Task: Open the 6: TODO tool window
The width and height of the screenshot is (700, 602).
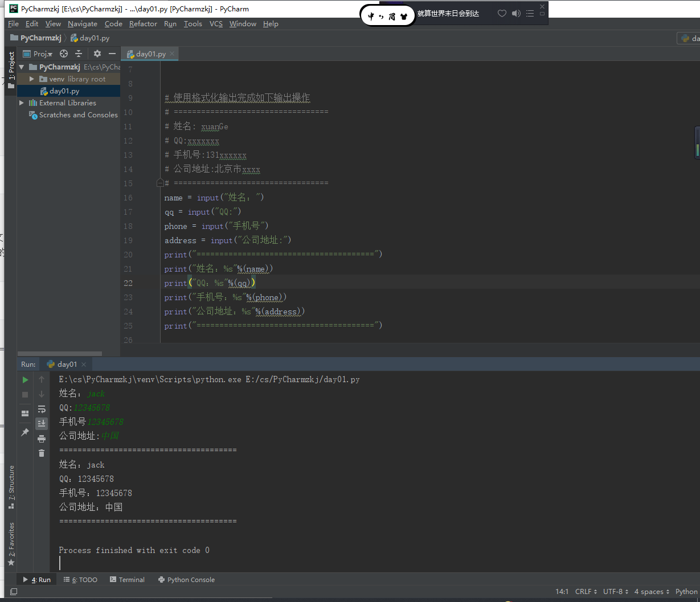Action: click(x=80, y=580)
